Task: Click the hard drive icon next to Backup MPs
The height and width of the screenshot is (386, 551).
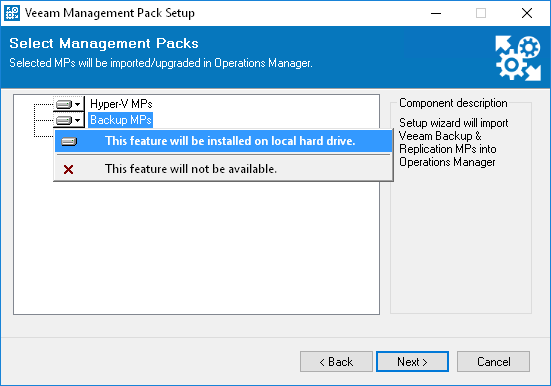Action: pyautogui.click(x=64, y=121)
